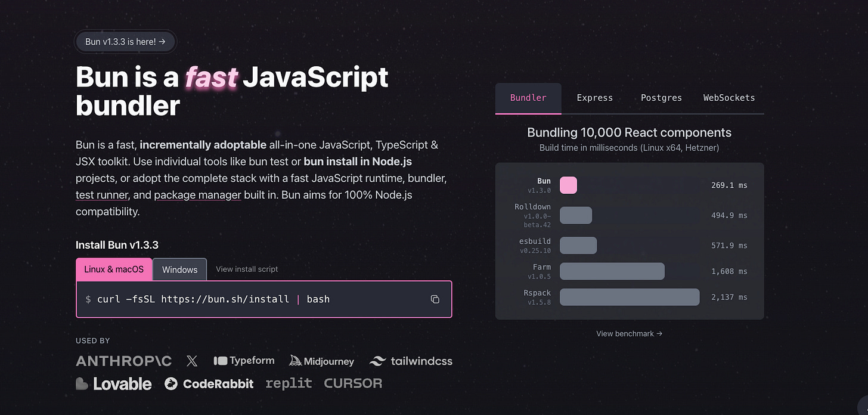
Task: Click the Rolldown v1.0.0-beta.42 label
Action: click(x=532, y=215)
